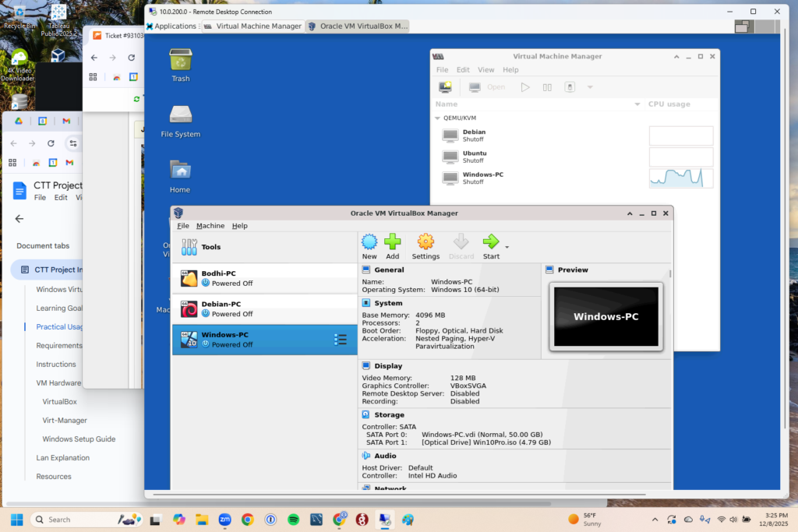This screenshot has width=798, height=532.
Task: Click the Windows-PC preview thumbnail
Action: [x=606, y=316]
